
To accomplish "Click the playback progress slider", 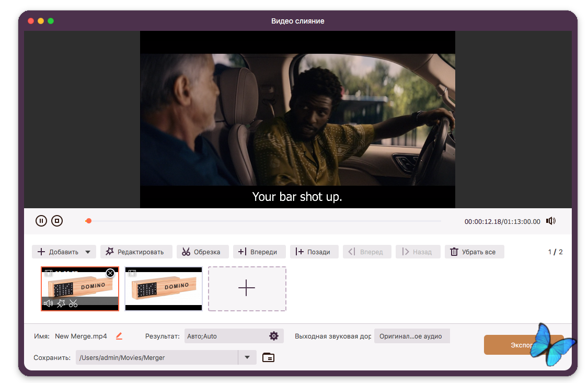I will (x=264, y=221).
